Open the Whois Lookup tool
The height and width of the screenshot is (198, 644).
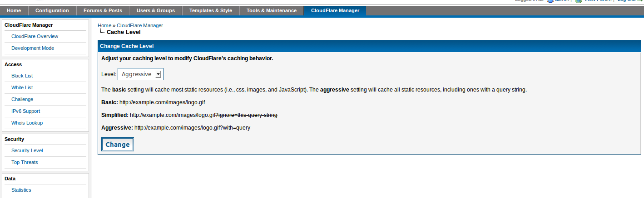point(27,123)
